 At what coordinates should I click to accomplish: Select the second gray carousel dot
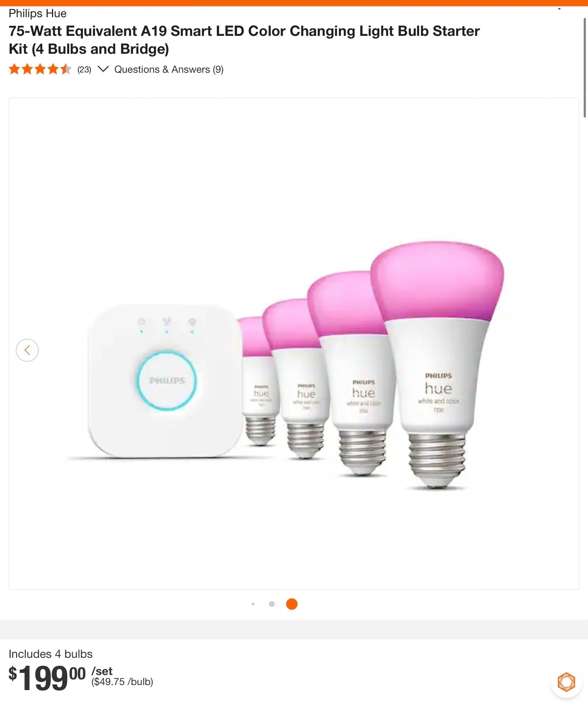tap(272, 604)
